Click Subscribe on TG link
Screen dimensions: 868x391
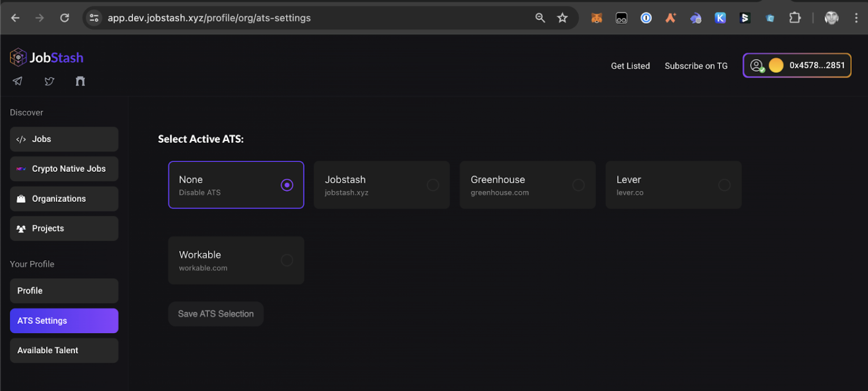[696, 66]
